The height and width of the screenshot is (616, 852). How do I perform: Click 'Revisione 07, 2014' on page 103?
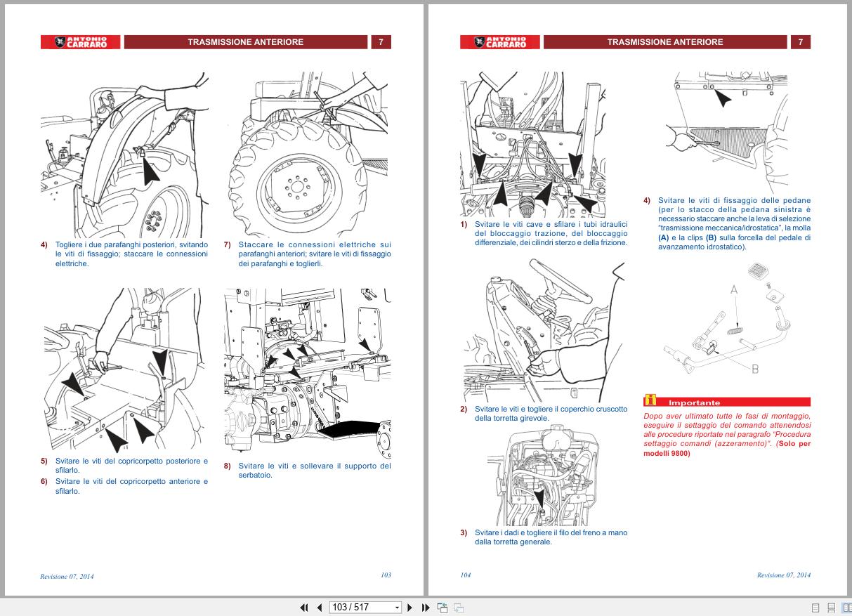[67, 576]
